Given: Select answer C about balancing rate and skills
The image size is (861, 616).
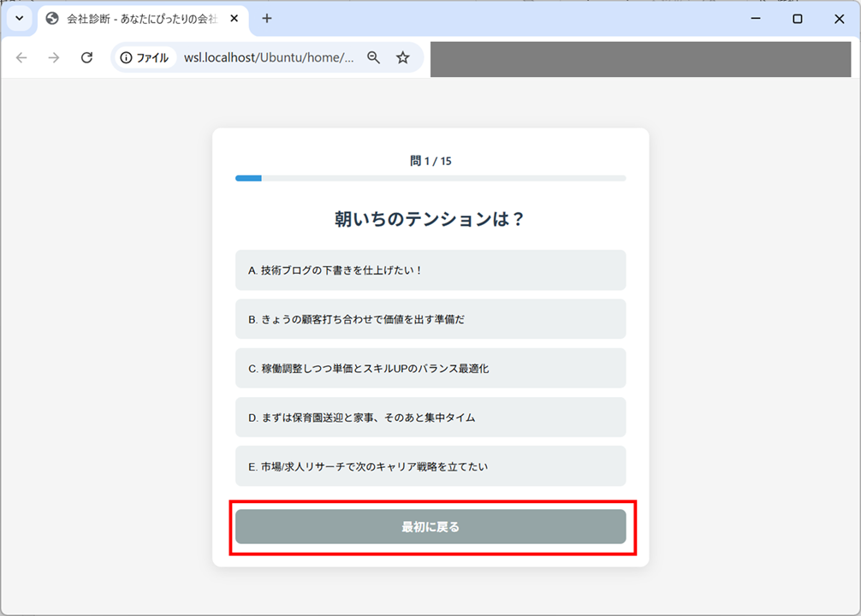Looking at the screenshot, I should [430, 367].
